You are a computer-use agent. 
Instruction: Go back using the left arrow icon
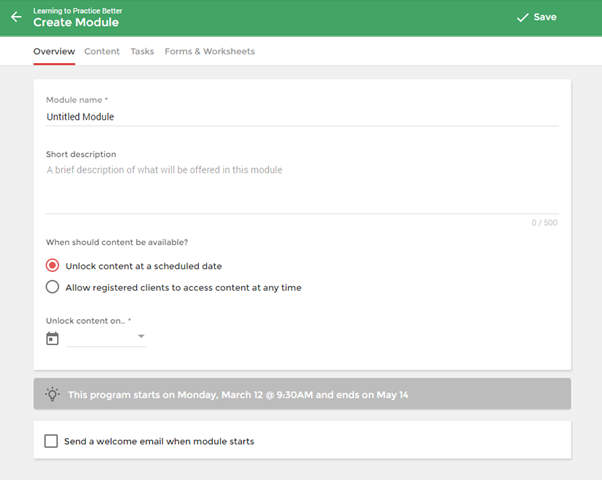[x=16, y=17]
